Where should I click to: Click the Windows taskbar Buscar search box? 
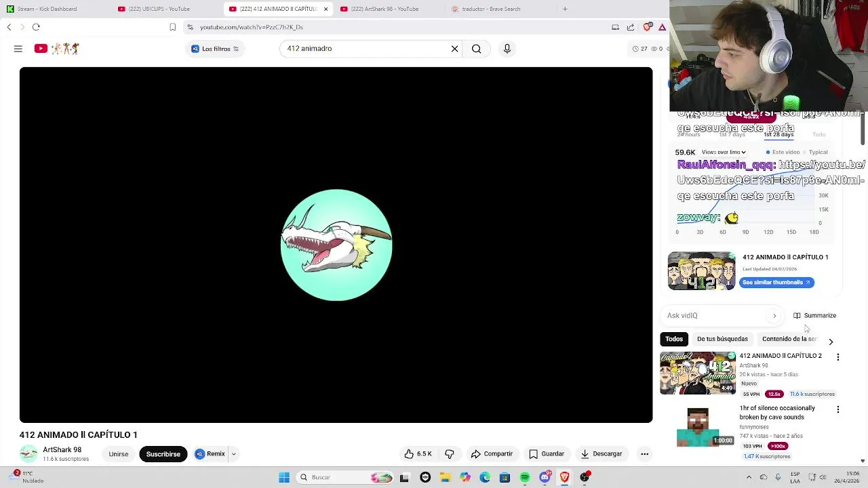pyautogui.click(x=344, y=477)
